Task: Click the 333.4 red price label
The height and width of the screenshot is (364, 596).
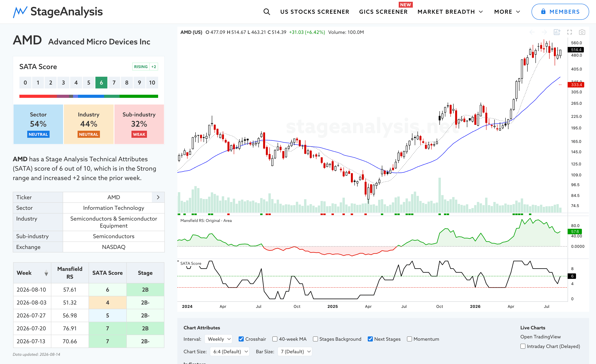Action: [x=576, y=85]
